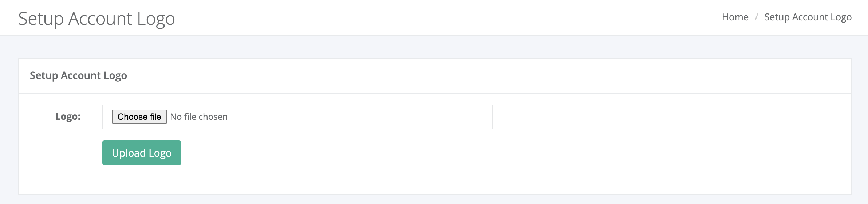Click the Choose file button
Screen dimensions: 868x204
[139, 117]
